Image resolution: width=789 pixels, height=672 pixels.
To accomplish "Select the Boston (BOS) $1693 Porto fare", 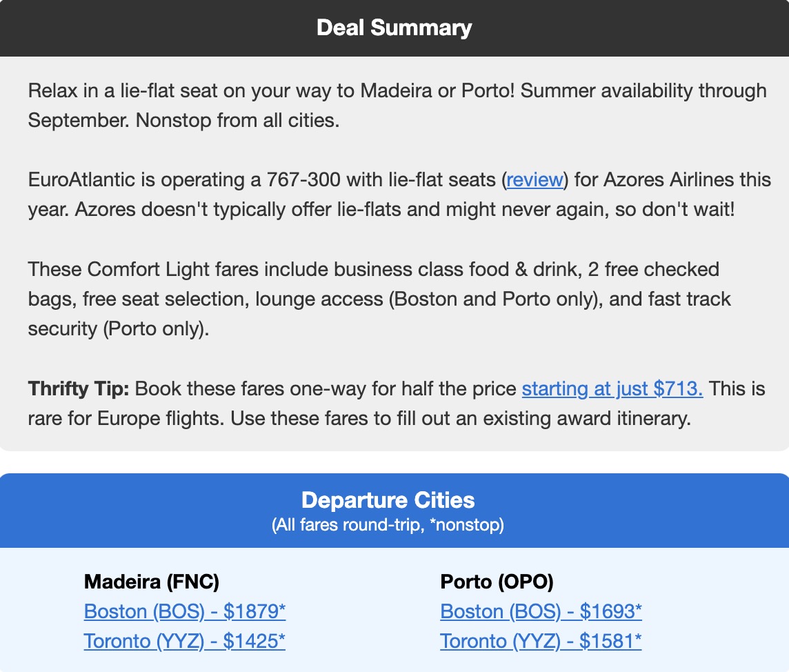I will coord(541,611).
